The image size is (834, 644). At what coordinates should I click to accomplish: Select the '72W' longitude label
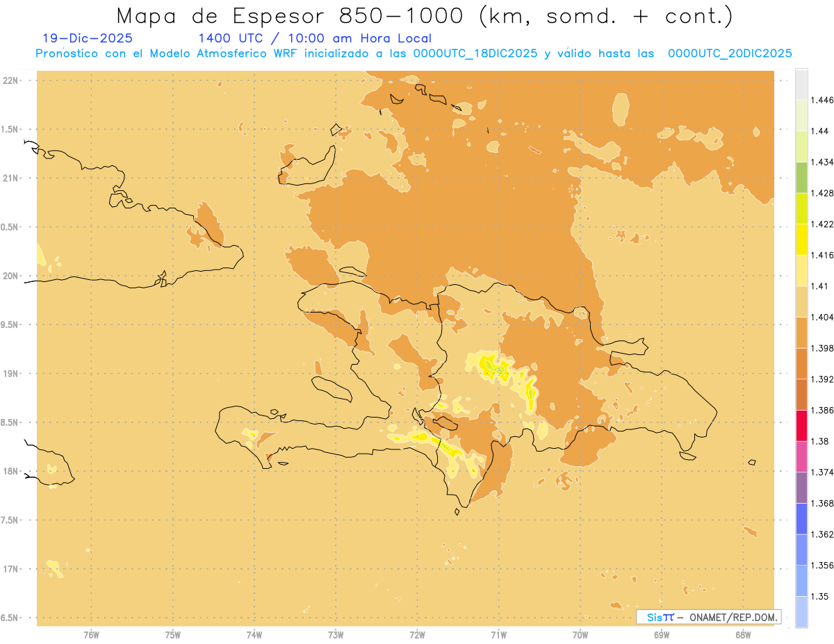(418, 635)
